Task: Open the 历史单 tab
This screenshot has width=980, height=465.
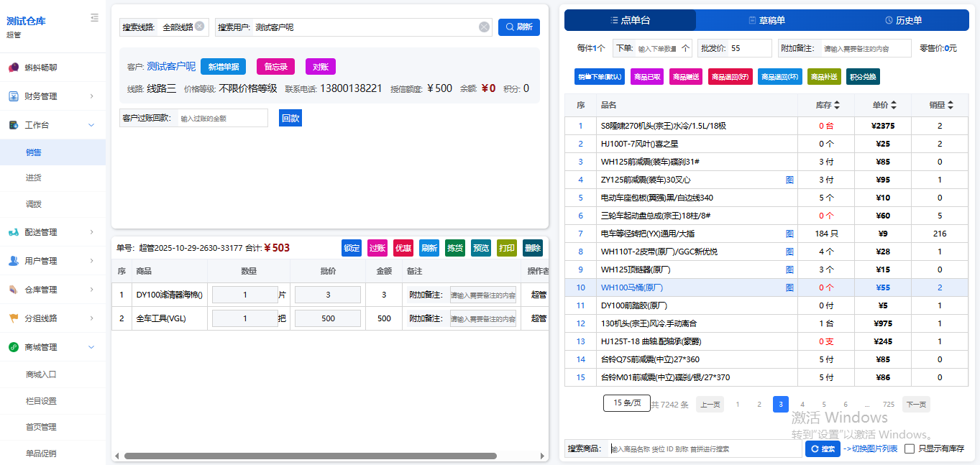Action: (x=903, y=20)
